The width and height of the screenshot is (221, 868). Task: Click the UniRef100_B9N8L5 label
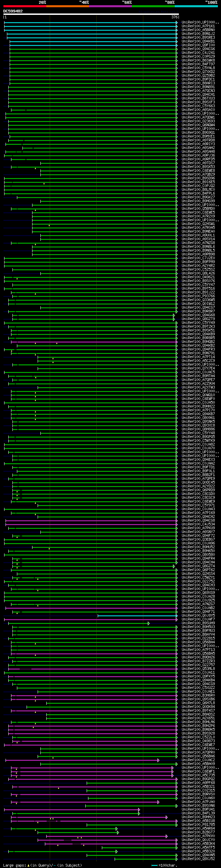198,251
